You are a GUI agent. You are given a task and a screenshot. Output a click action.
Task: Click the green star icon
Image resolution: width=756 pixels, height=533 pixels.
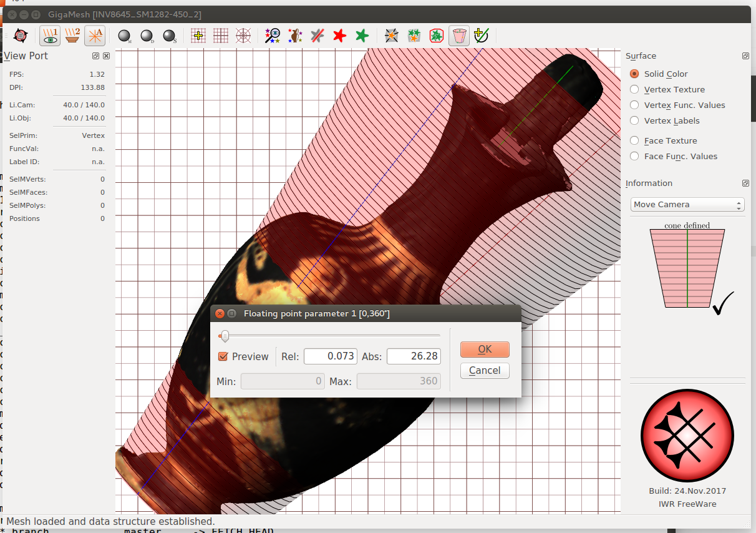[x=362, y=36]
